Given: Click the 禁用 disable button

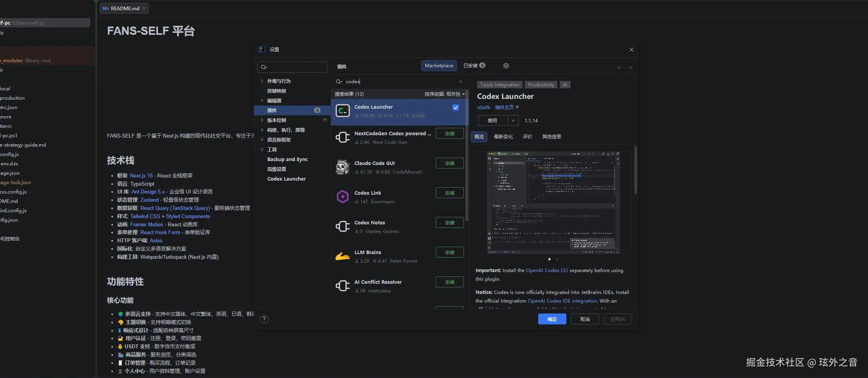Looking at the screenshot, I should (x=493, y=120).
